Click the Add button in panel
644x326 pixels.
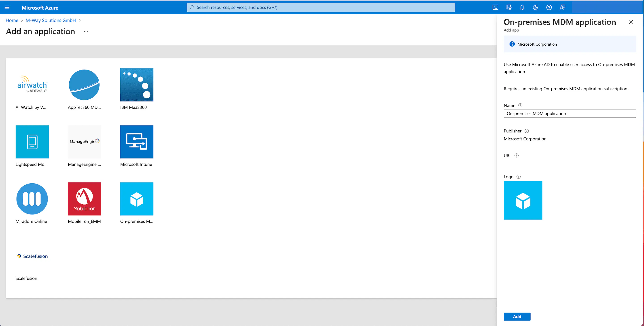tap(517, 317)
